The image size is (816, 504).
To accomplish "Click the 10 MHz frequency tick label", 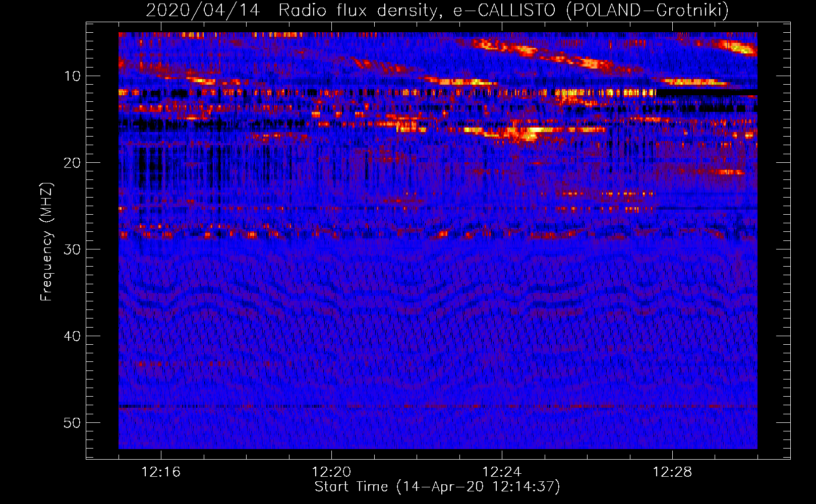I will pos(72,76).
